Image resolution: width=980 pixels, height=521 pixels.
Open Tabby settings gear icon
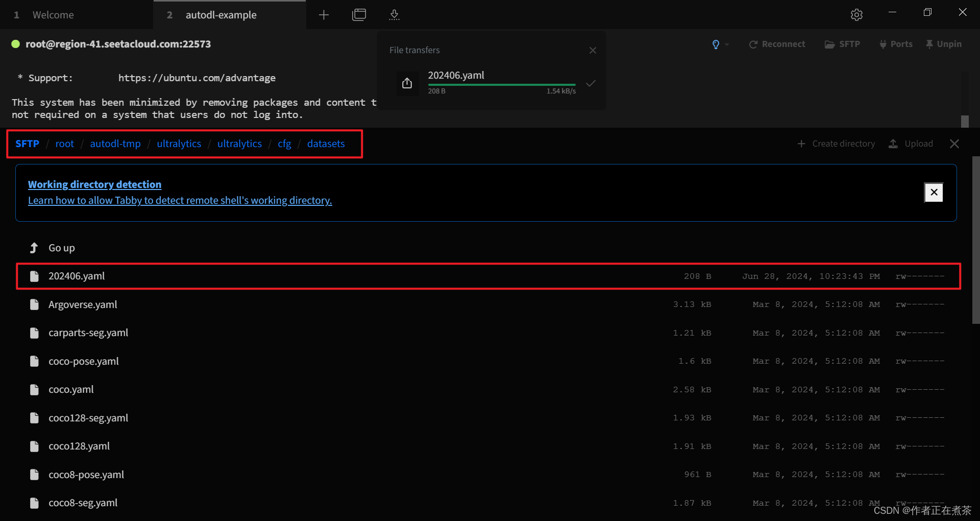856,15
